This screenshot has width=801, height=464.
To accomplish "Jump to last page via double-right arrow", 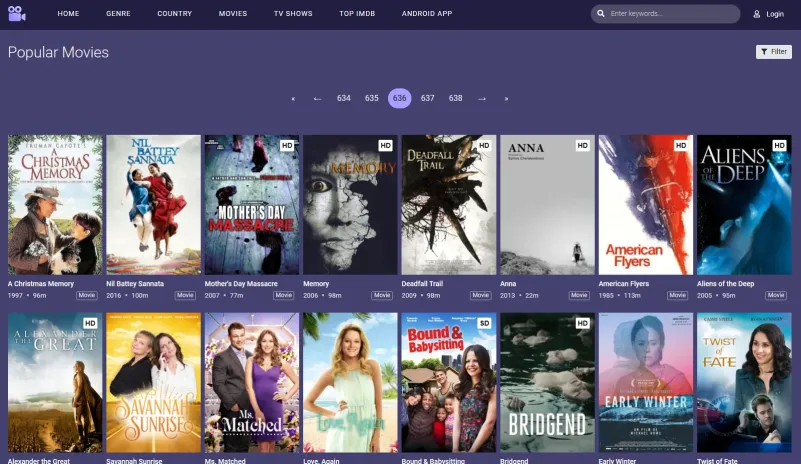I will point(506,99).
